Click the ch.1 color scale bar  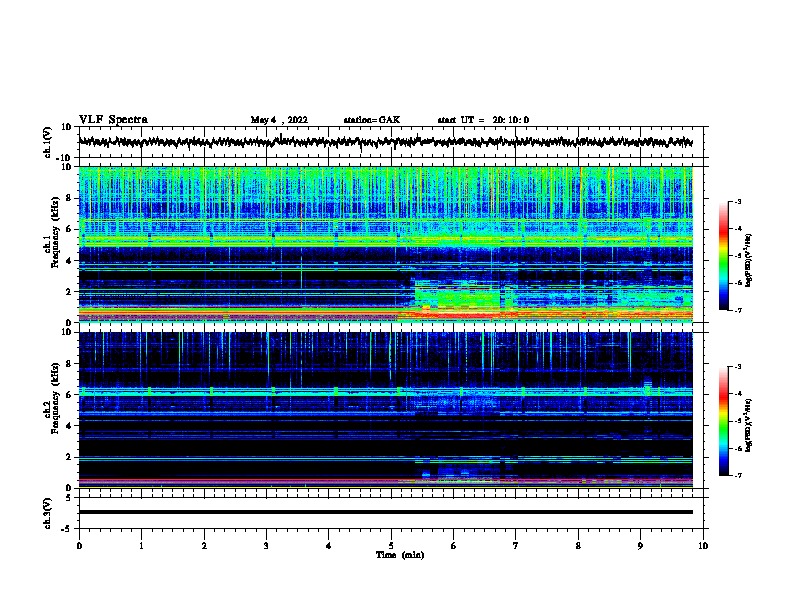723,256
